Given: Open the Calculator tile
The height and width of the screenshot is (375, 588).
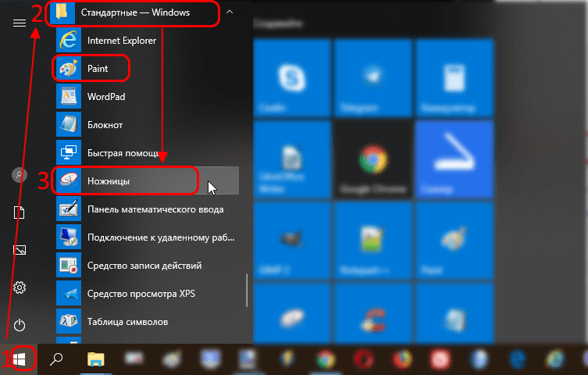Looking at the screenshot, I should (x=454, y=78).
